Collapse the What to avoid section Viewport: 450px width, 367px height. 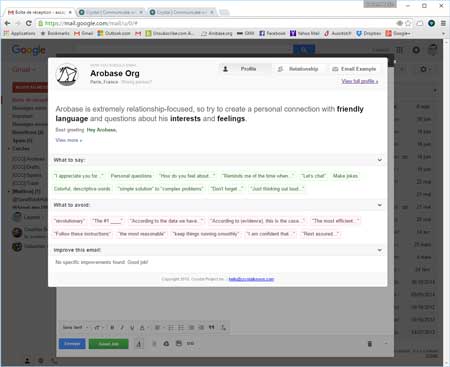pos(379,205)
